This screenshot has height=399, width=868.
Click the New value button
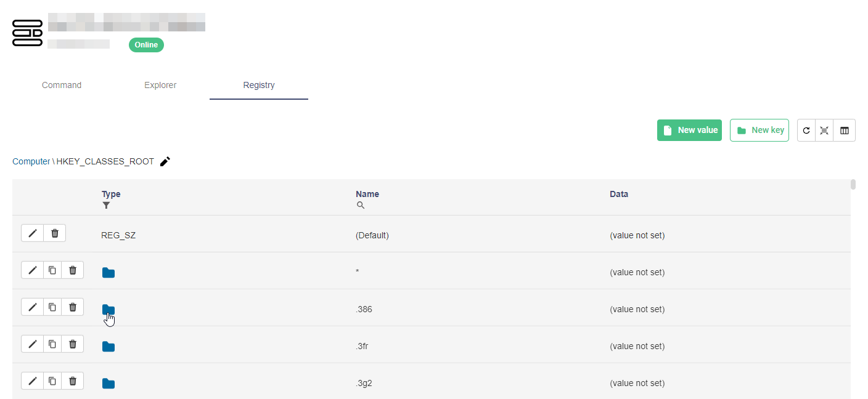pos(689,131)
